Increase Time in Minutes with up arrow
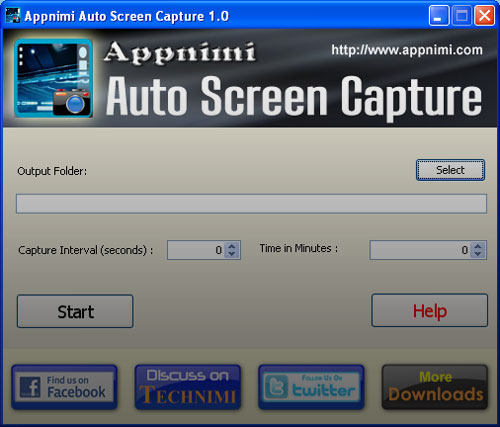The height and width of the screenshot is (427, 500). [x=478, y=246]
